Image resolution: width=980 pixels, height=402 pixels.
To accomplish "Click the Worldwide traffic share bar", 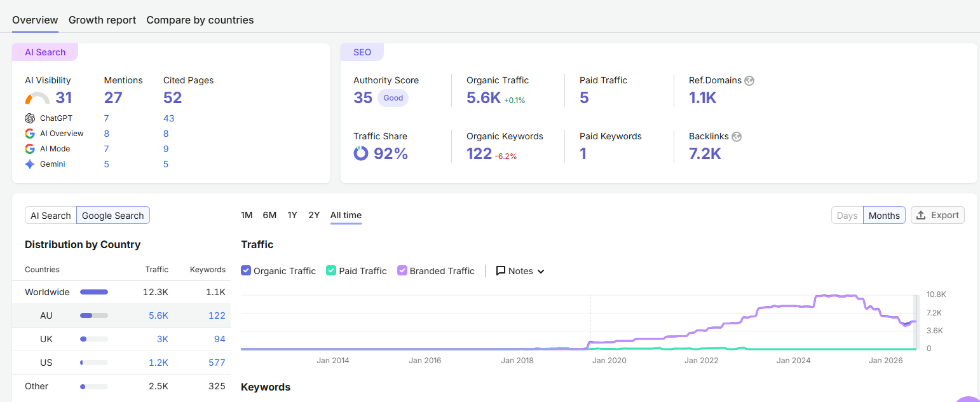I will [x=94, y=292].
